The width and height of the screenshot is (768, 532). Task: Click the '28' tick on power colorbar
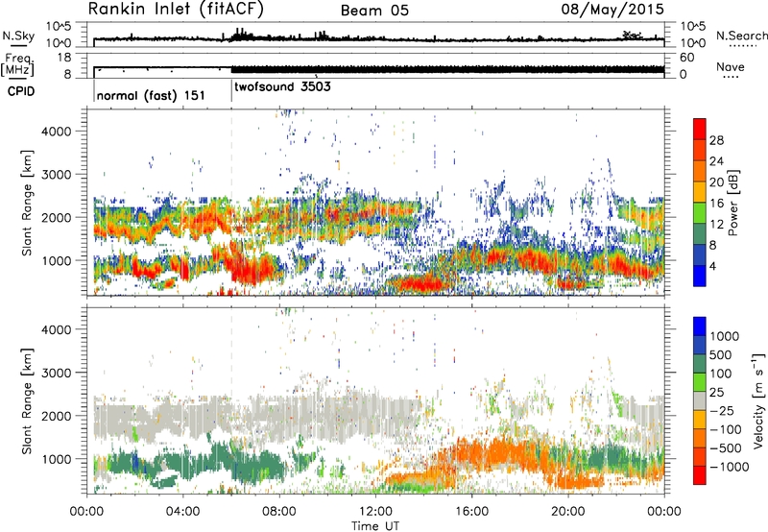716,140
